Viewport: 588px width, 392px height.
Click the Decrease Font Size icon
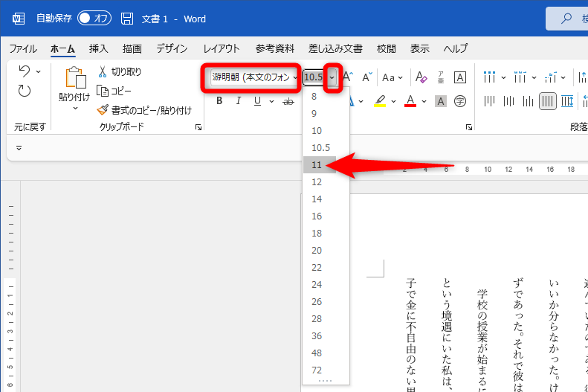367,77
